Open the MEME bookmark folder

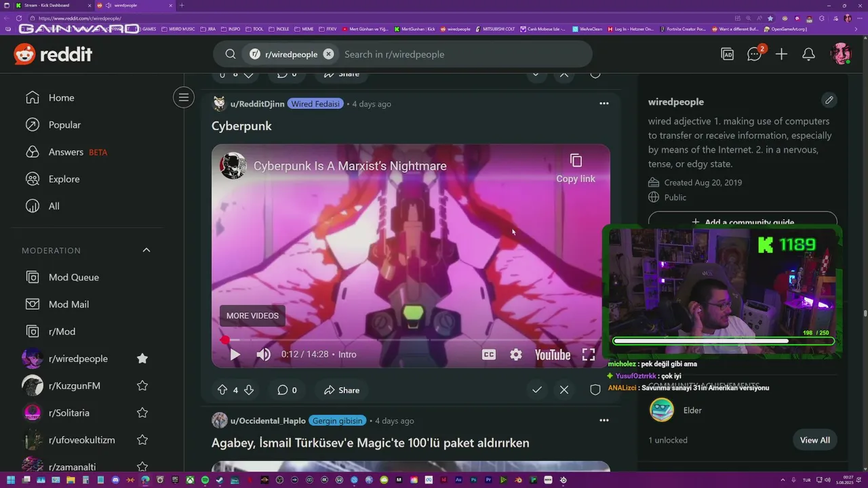click(305, 29)
